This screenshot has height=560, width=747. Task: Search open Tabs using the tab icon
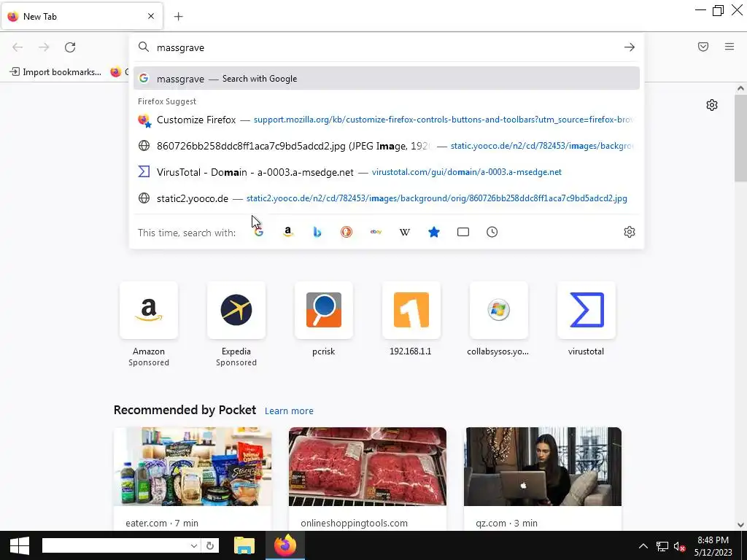[x=463, y=232]
